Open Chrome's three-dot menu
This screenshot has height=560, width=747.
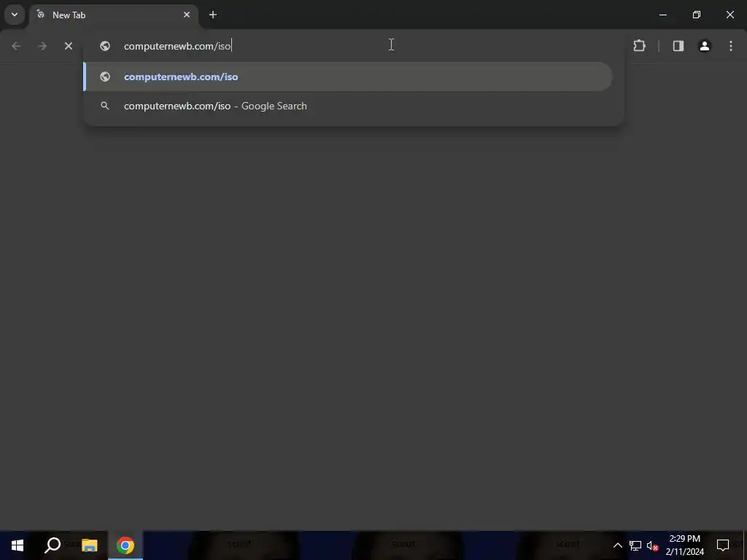731,46
